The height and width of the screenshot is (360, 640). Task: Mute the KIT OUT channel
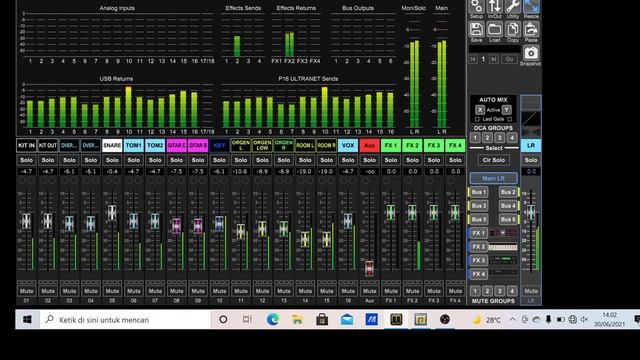48,291
